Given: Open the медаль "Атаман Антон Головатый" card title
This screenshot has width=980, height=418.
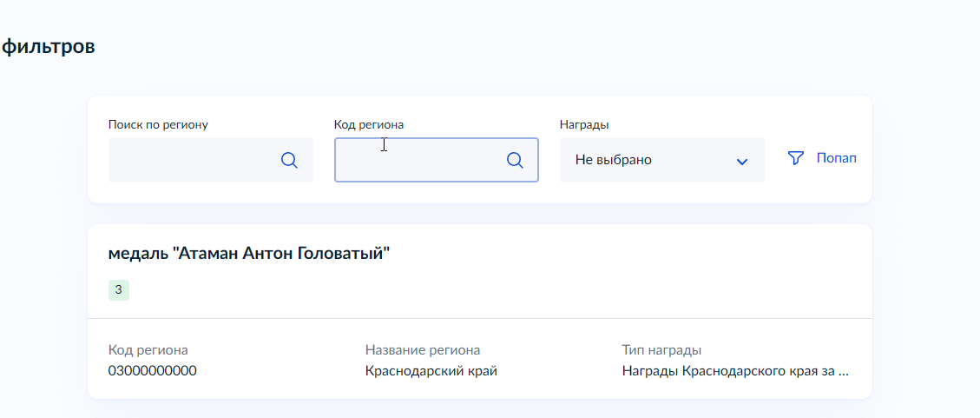Looking at the screenshot, I should 249,254.
